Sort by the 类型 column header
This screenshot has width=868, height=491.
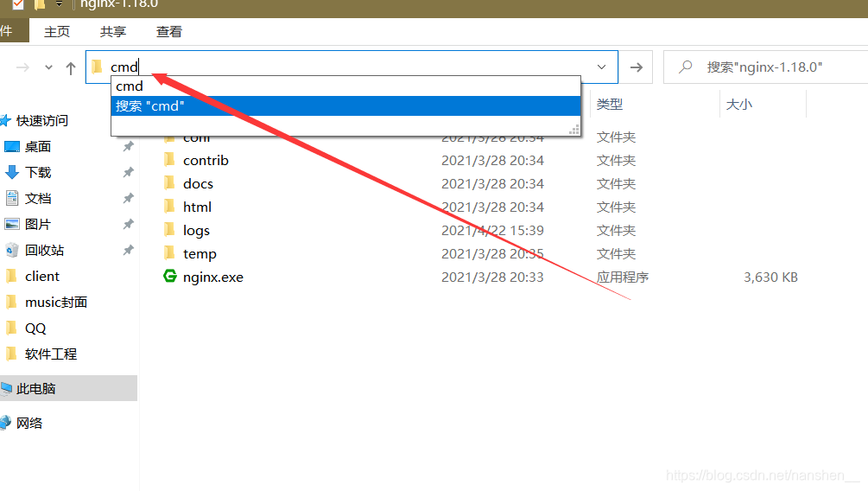(610, 105)
